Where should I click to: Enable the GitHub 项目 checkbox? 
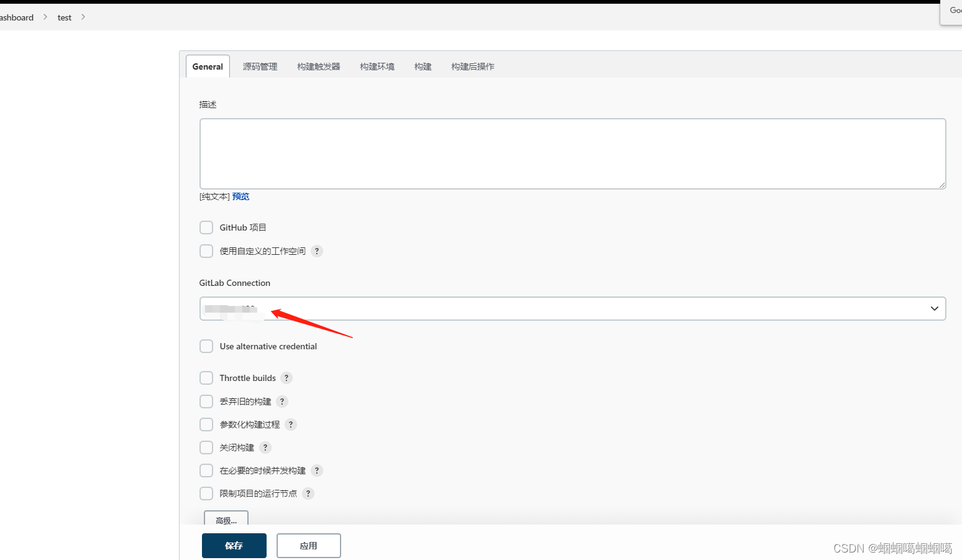point(206,227)
